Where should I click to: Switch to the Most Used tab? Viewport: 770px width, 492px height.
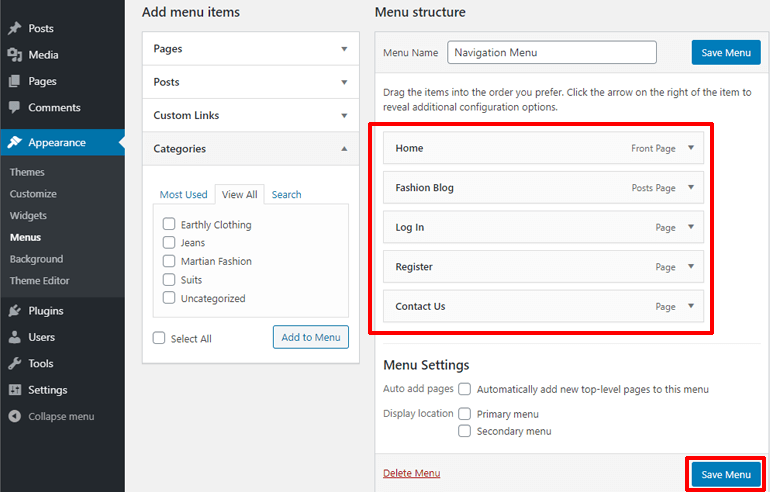pyautogui.click(x=184, y=195)
